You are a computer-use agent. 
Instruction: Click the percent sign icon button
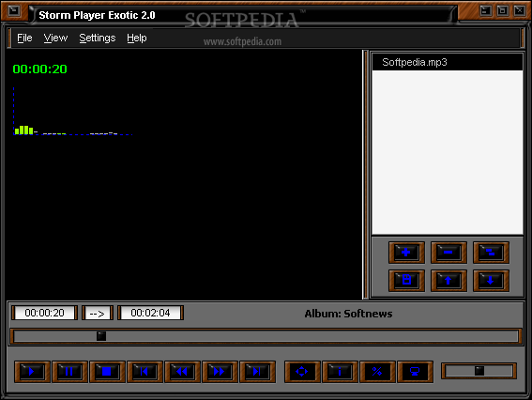coord(377,372)
